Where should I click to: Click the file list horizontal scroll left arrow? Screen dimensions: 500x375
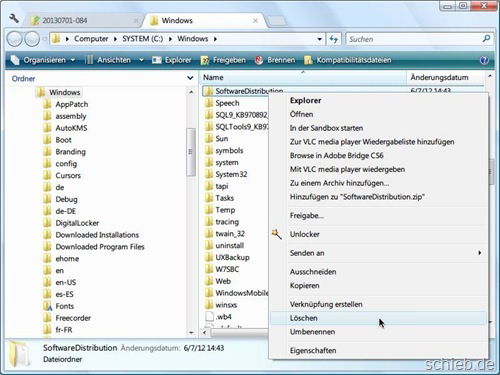(205, 332)
